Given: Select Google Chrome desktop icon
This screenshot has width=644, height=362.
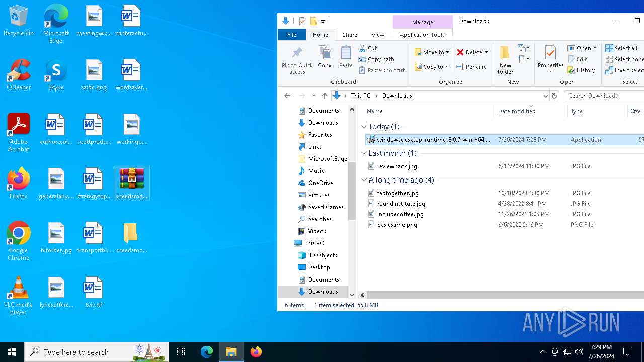Looking at the screenshot, I should 19,241.
